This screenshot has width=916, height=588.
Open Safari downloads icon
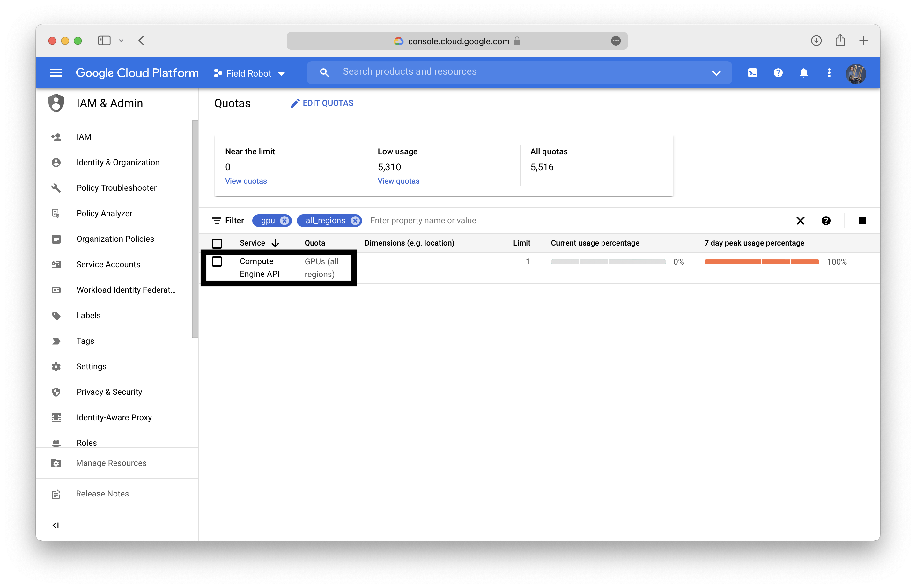pos(816,40)
